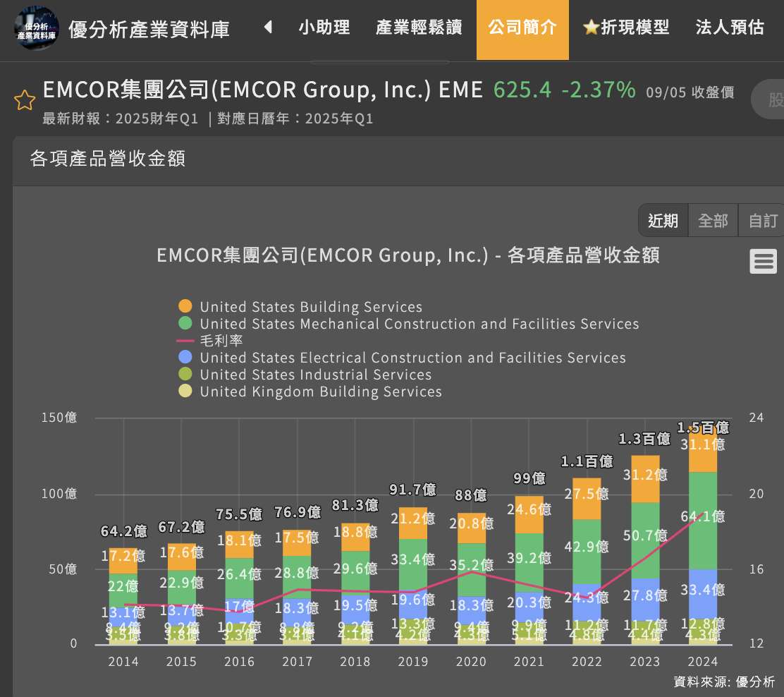
Task: Select the 全部 range button
Action: pos(713,220)
